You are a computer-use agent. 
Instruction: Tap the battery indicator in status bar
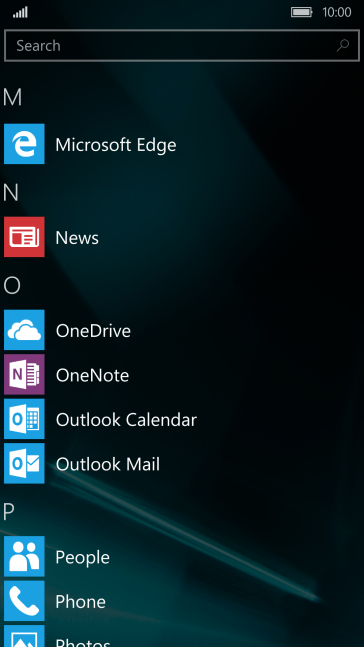[x=302, y=12]
